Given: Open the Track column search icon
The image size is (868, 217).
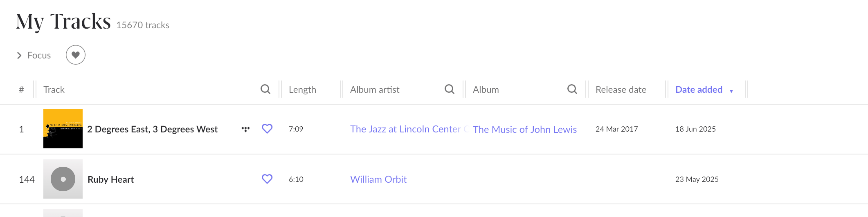Looking at the screenshot, I should pos(265,89).
